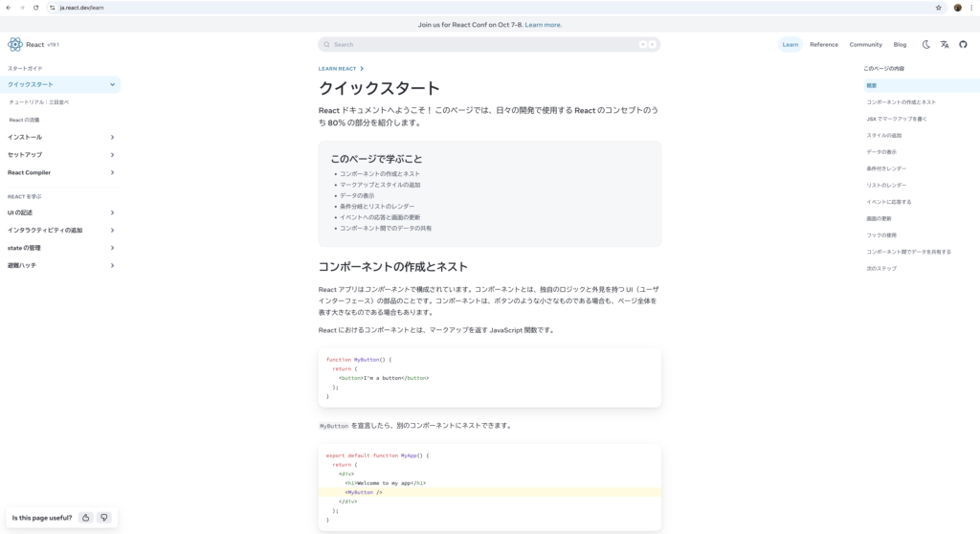
Task: Click the thumbs up feedback icon
Action: 86,518
